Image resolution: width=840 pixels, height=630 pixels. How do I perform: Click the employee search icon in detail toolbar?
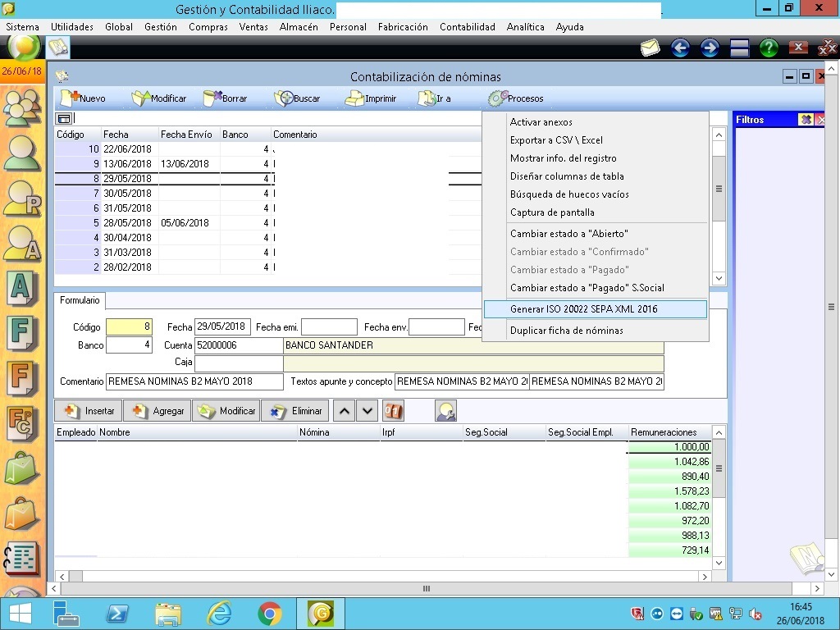[x=445, y=411]
